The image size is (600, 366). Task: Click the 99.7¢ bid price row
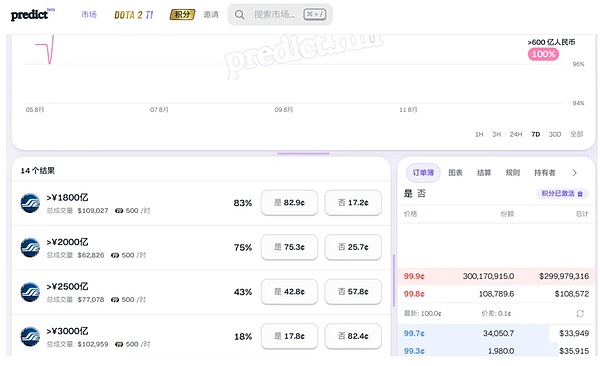coord(497,333)
